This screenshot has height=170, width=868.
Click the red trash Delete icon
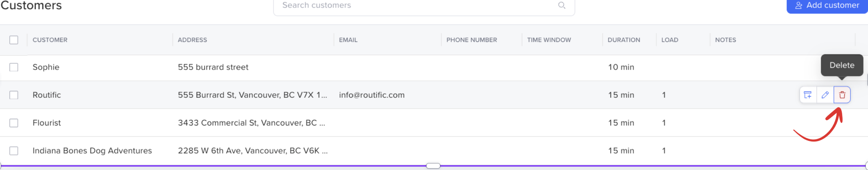(x=842, y=95)
